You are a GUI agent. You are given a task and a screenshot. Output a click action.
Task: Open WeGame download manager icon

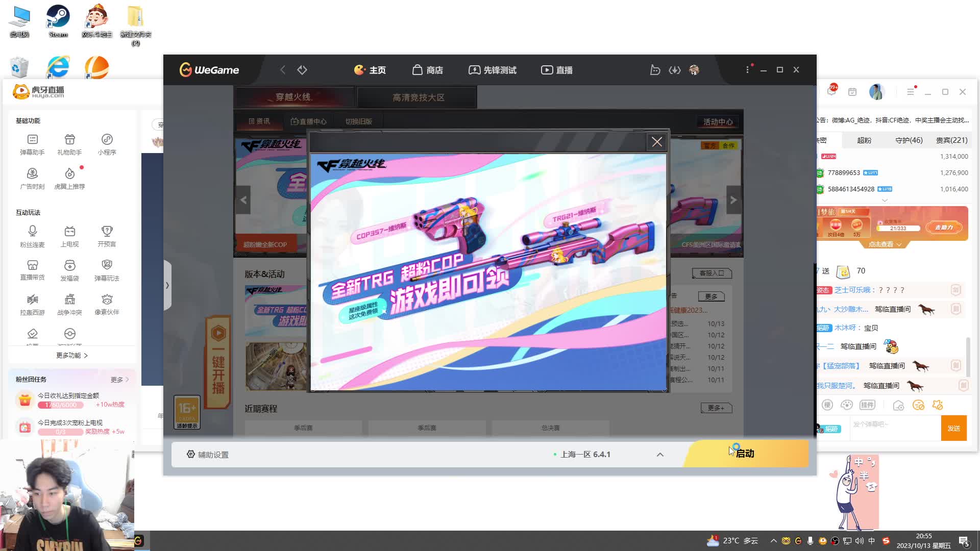coord(675,70)
